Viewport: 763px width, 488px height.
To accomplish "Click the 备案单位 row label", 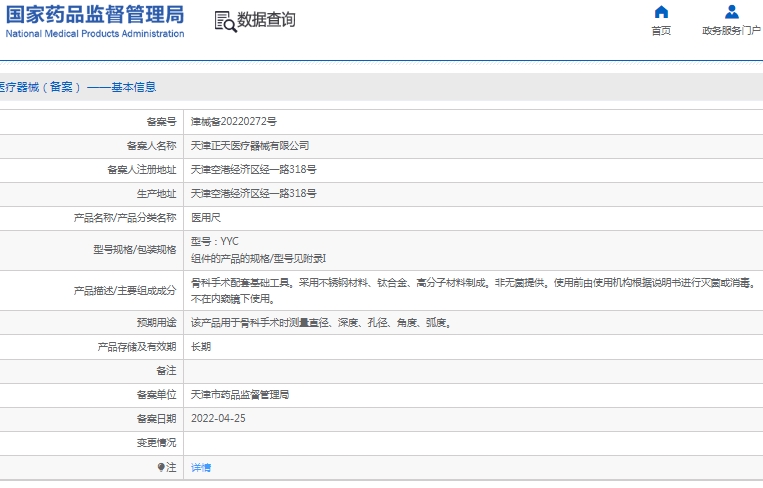I will coord(157,395).
